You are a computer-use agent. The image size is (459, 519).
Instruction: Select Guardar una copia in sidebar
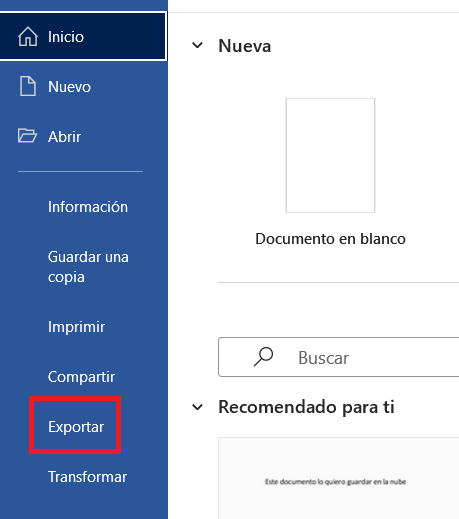pos(88,267)
